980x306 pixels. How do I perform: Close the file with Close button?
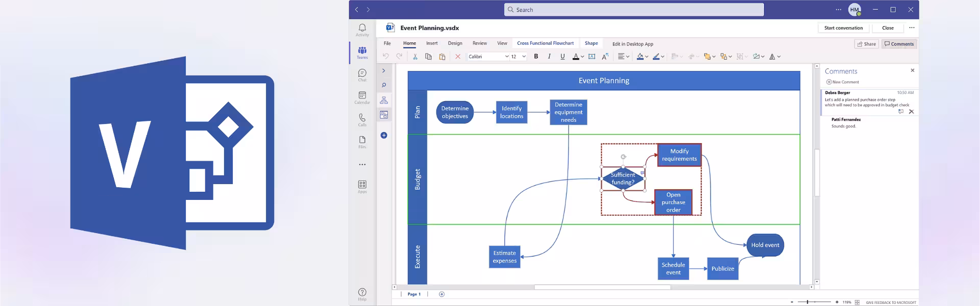point(888,28)
